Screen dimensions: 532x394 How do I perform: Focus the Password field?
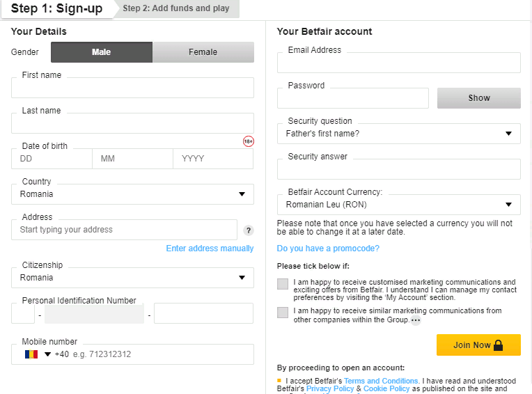click(353, 98)
